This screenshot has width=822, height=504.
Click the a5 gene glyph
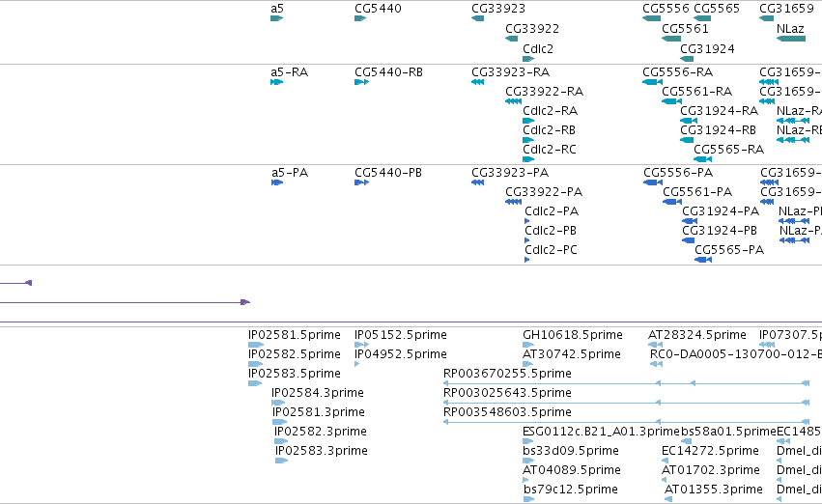pyautogui.click(x=277, y=18)
